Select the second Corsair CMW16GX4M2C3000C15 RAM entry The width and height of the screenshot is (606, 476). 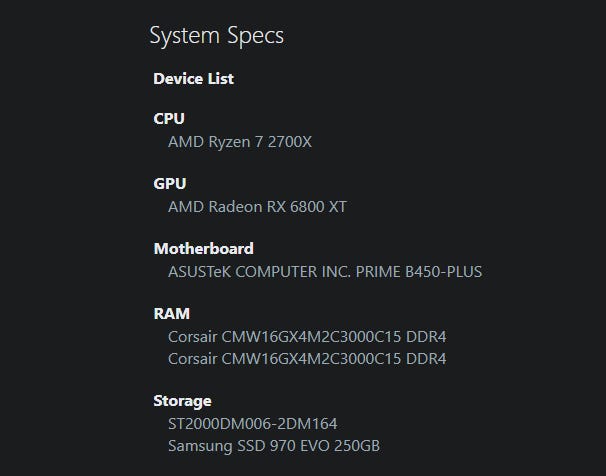tap(307, 359)
